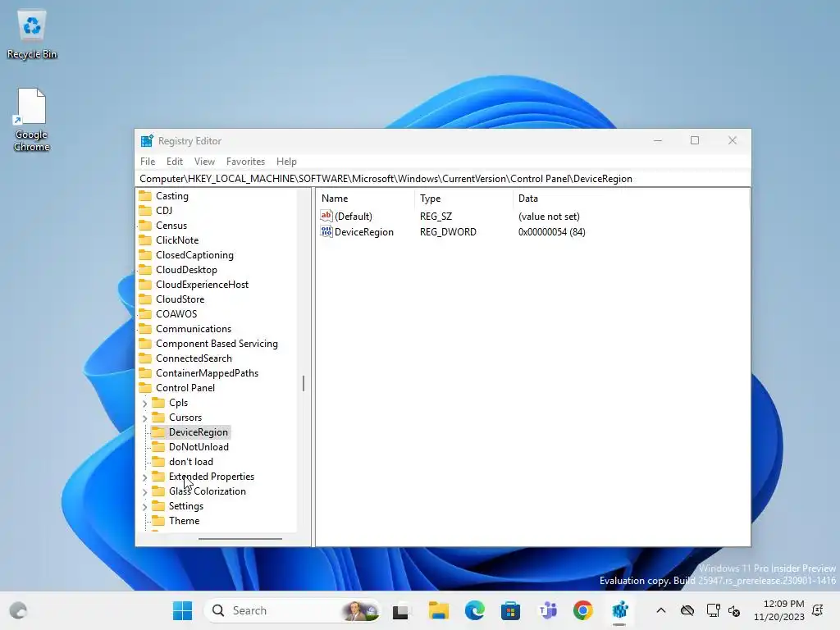Select the CloudDesktop key
Screen dimensions: 840x630
click(186, 269)
